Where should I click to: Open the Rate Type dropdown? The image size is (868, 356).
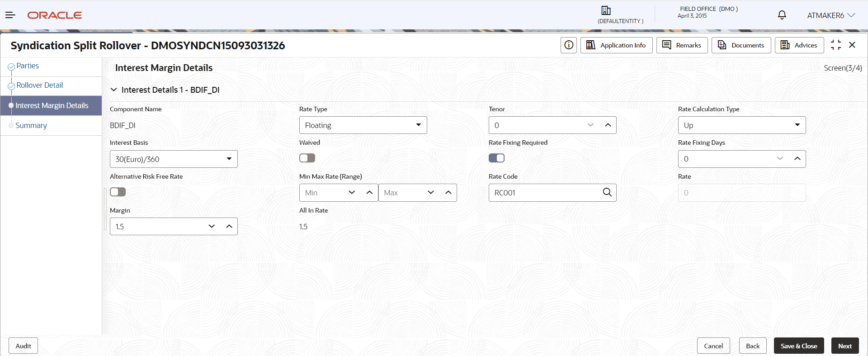(x=363, y=125)
